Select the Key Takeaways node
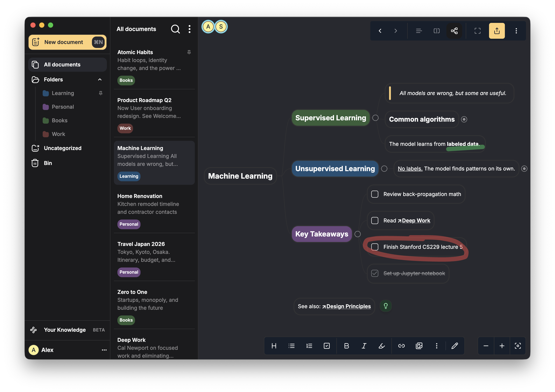555x392 pixels. click(322, 234)
